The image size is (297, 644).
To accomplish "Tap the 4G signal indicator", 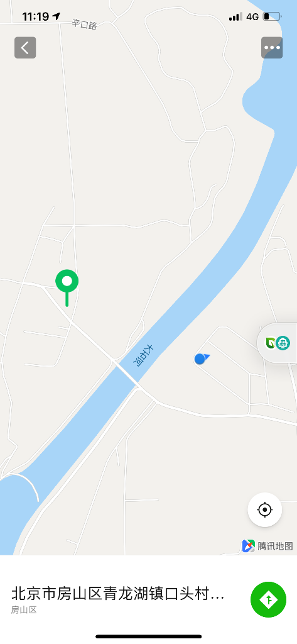I will (252, 16).
